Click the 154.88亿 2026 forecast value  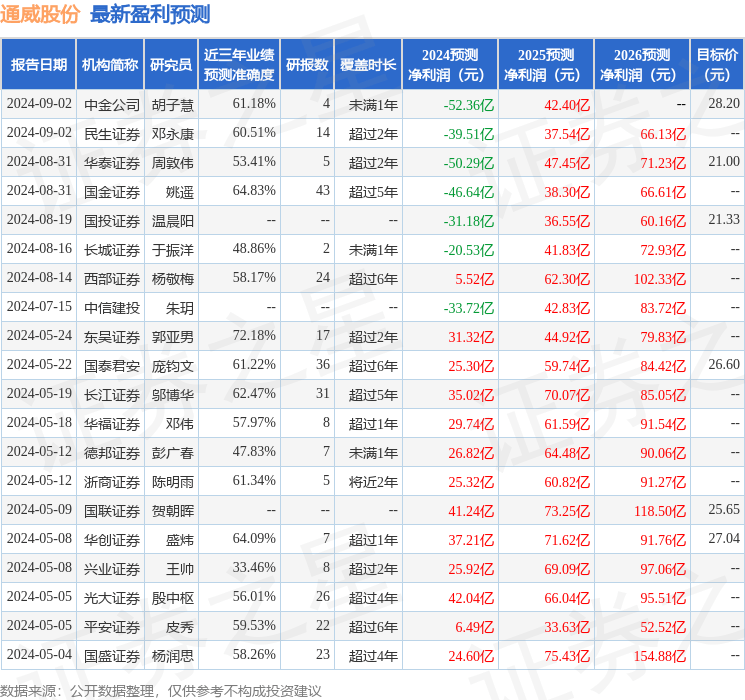pyautogui.click(x=659, y=655)
